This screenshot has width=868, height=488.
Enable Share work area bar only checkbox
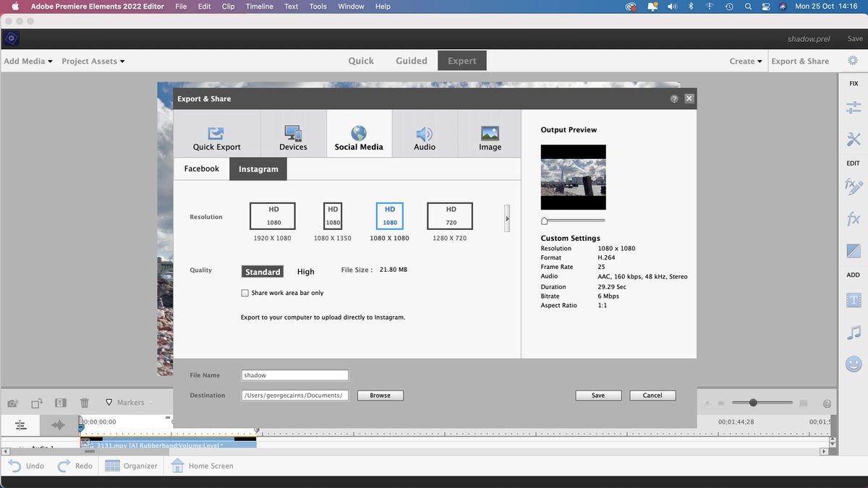click(244, 293)
